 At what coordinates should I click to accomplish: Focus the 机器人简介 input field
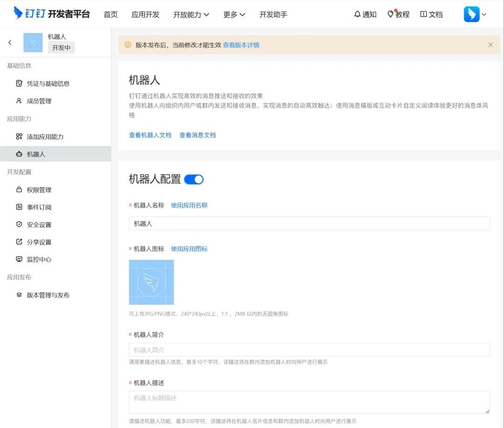point(309,350)
